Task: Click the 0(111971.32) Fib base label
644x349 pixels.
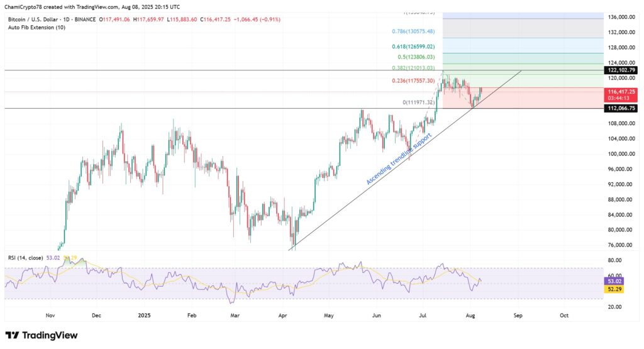Action: point(418,102)
